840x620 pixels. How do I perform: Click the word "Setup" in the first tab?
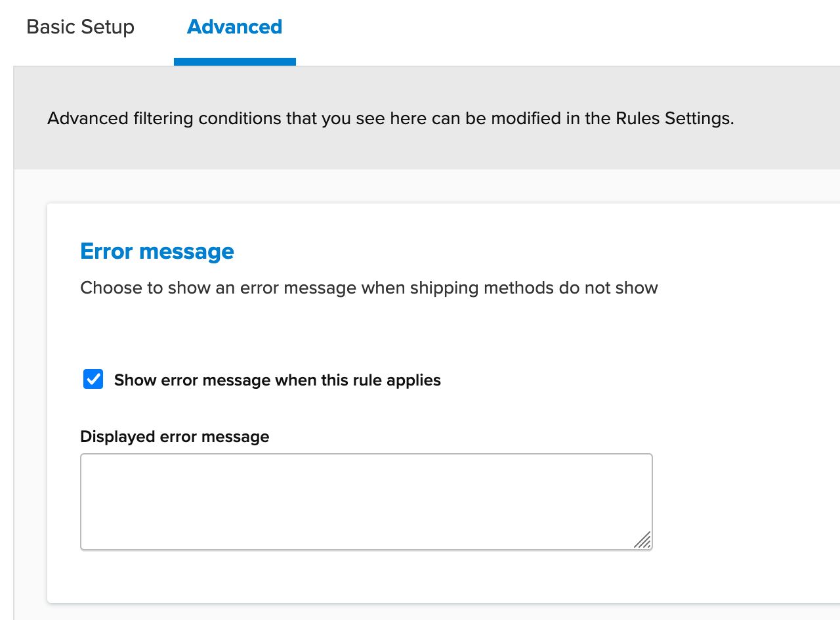click(108, 28)
